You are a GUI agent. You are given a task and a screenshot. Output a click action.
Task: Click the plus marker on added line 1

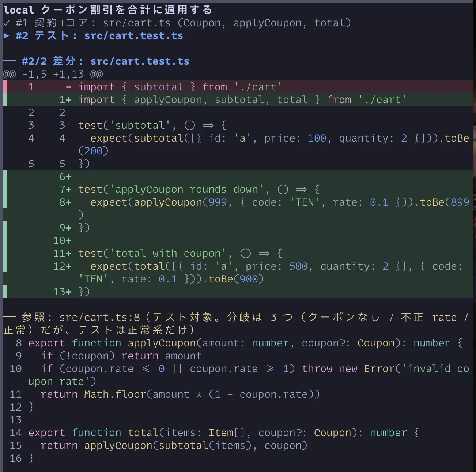pos(68,100)
